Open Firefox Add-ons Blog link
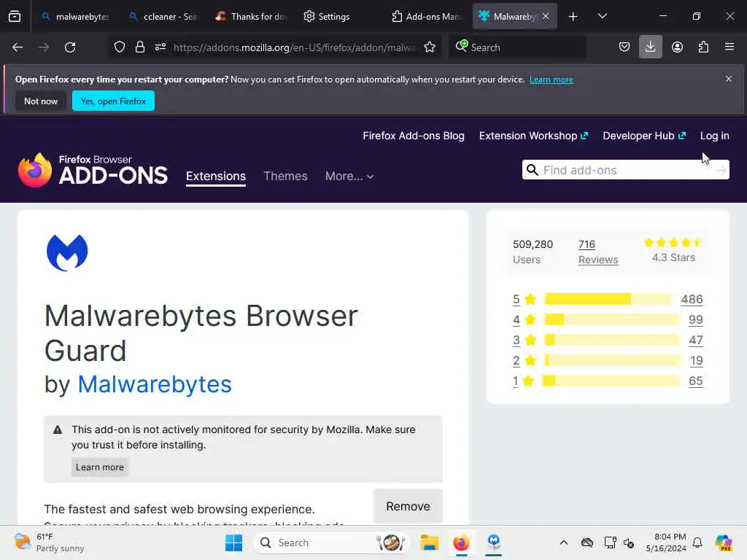Screen dimensions: 747x560 (x=414, y=136)
